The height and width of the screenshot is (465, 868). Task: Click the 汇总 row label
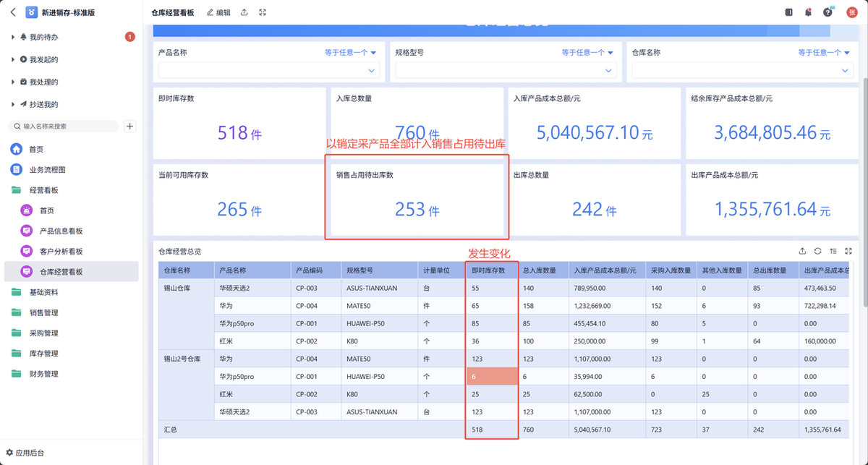click(171, 430)
